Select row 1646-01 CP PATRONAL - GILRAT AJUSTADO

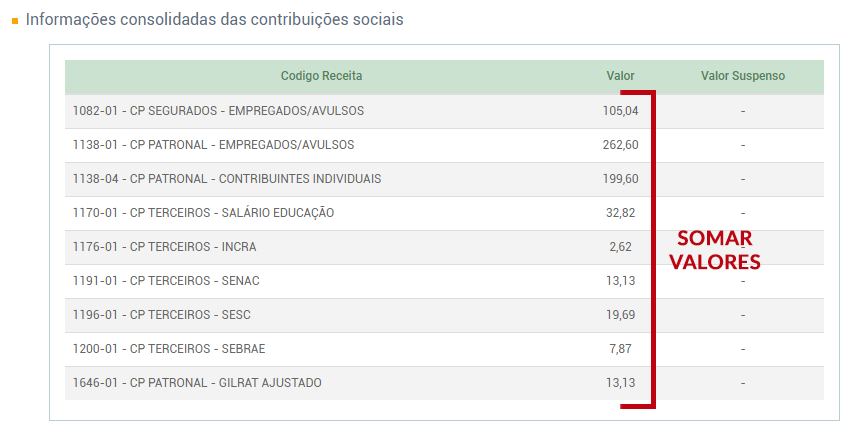coord(197,383)
